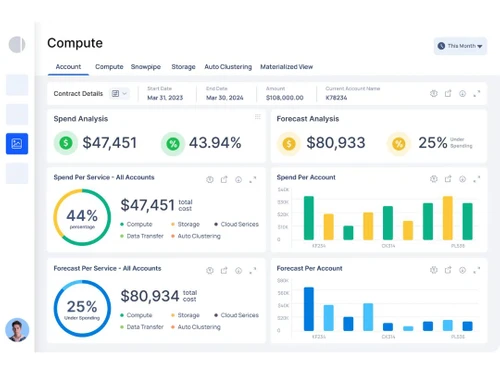Share the Spend Per Service card

224,180
